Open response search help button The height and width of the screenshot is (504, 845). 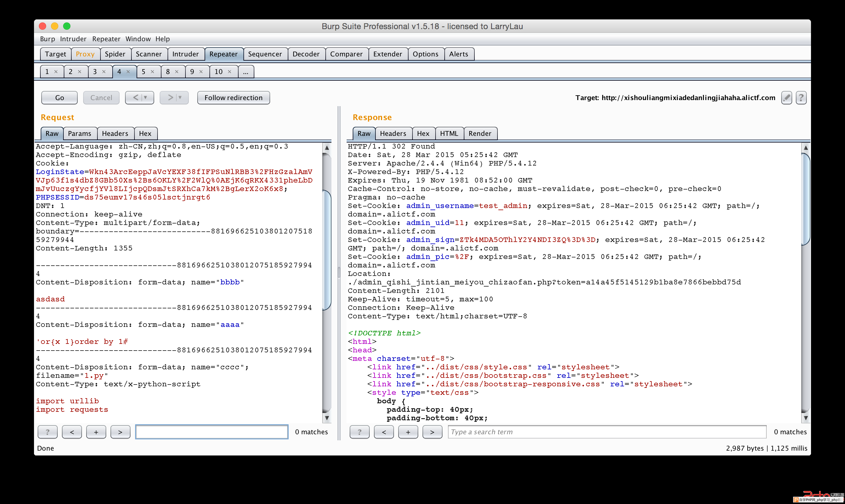pyautogui.click(x=360, y=432)
